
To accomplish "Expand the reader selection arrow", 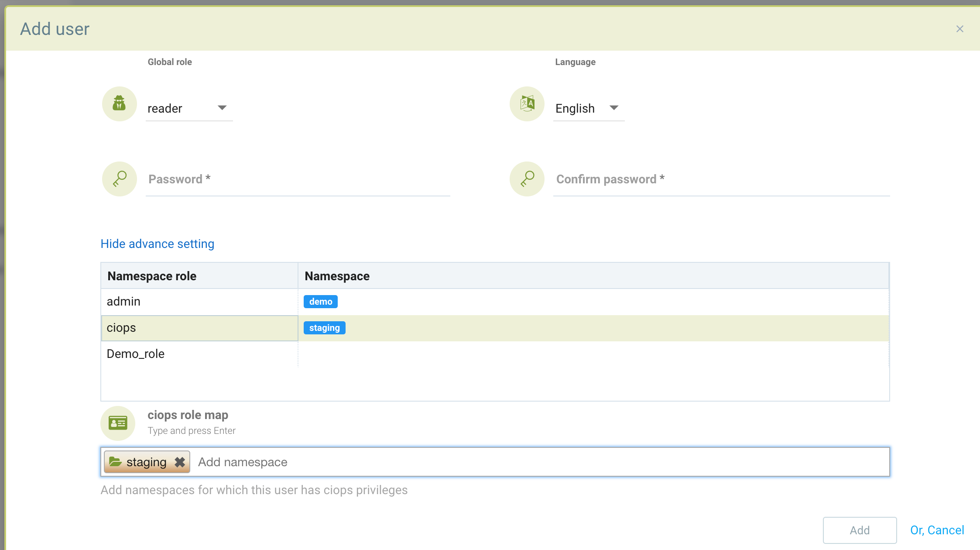I will (223, 108).
